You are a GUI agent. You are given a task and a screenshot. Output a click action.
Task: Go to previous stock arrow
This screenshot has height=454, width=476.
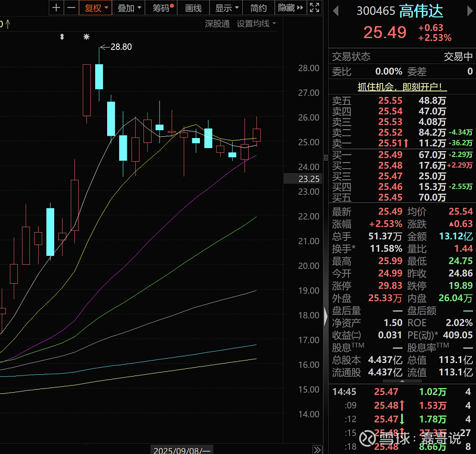pos(336,11)
